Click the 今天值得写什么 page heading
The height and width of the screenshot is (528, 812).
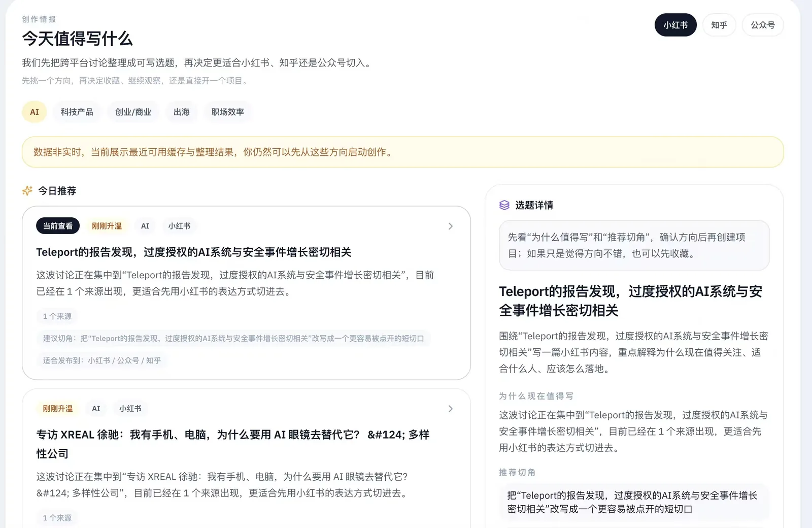tap(77, 39)
